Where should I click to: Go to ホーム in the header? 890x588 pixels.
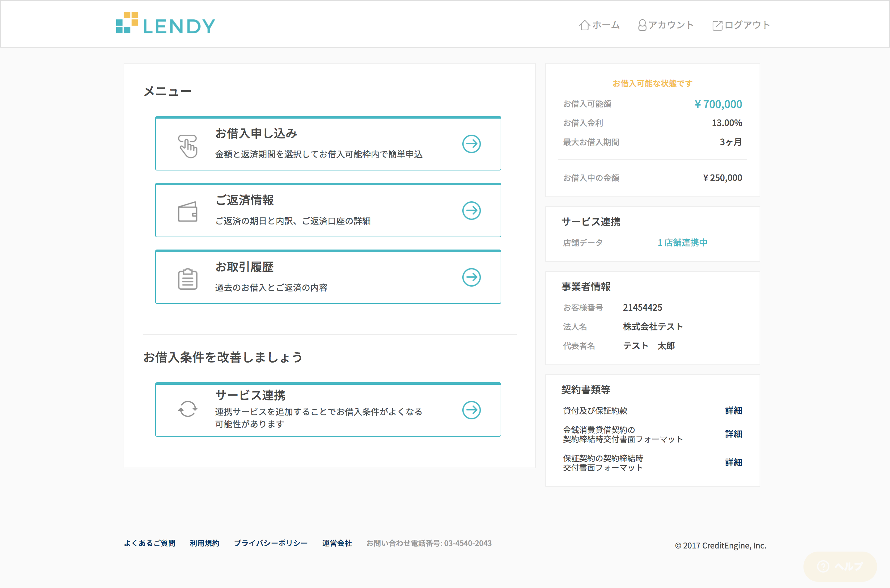coord(600,25)
